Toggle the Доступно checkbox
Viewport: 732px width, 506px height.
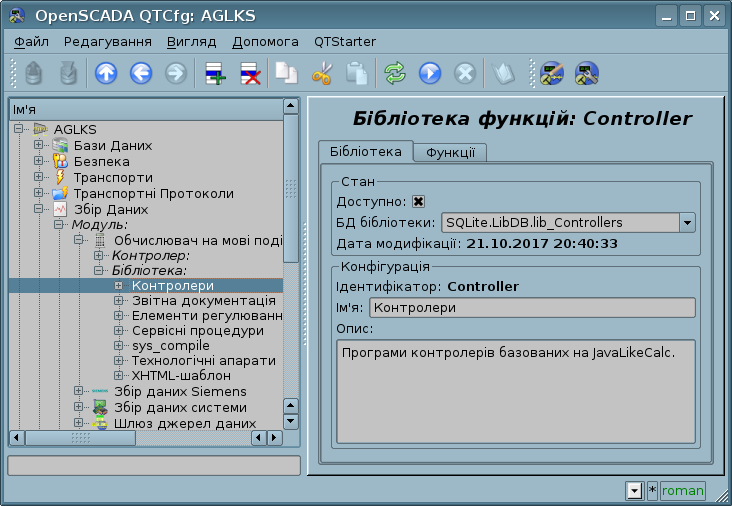pos(418,202)
